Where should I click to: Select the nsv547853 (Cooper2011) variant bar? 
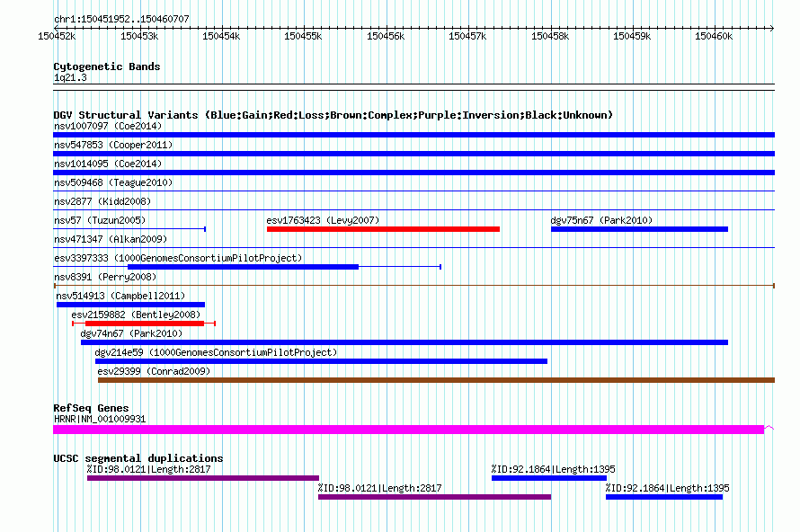pos(413,154)
